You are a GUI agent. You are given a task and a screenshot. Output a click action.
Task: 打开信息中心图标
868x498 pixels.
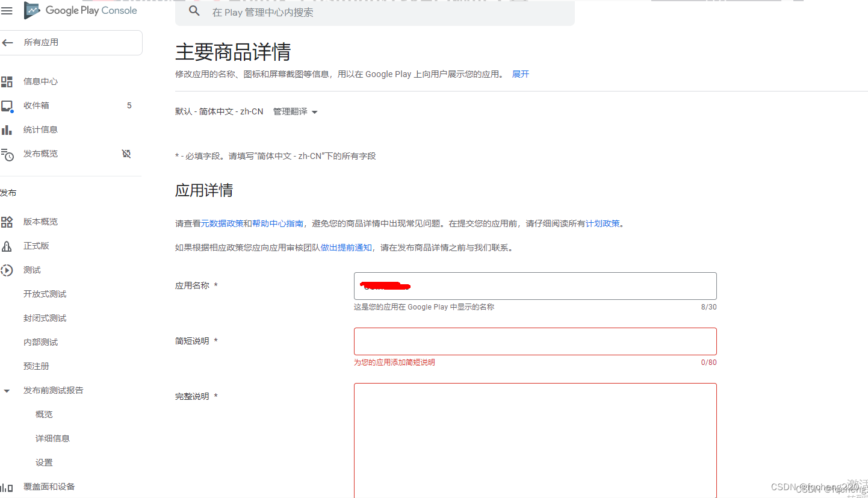[8, 81]
